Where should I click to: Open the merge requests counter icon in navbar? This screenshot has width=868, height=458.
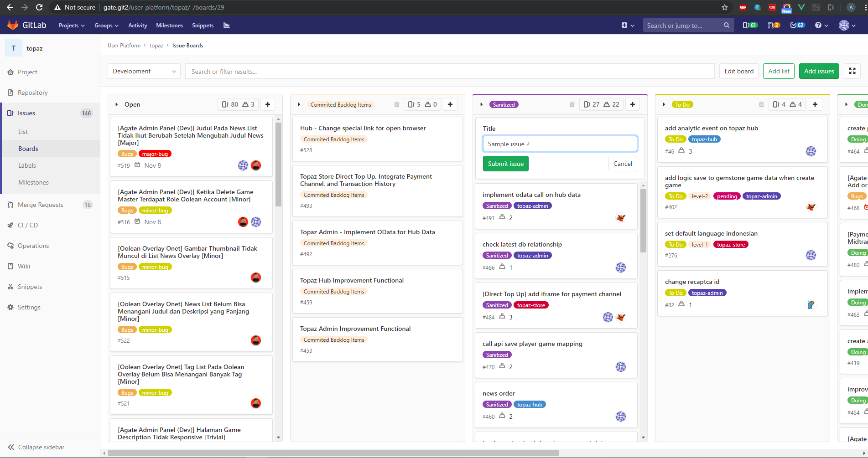[774, 26]
